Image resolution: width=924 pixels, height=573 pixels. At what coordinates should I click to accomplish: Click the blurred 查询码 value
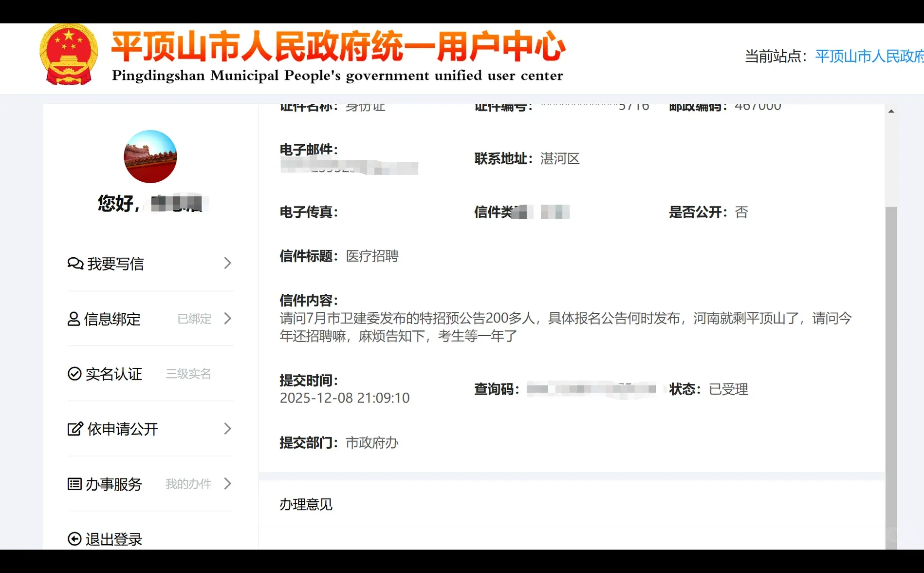click(591, 389)
